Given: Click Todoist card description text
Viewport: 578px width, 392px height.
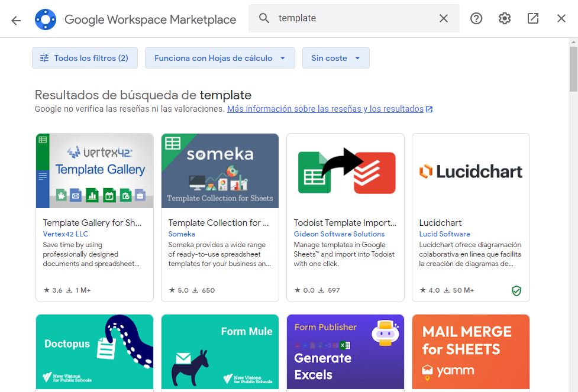Looking at the screenshot, I should tap(344, 254).
